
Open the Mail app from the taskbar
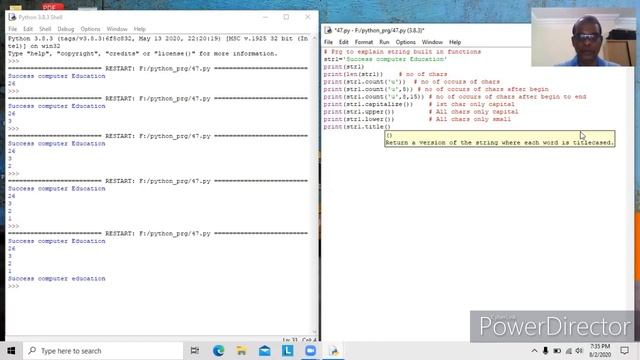tap(264, 351)
